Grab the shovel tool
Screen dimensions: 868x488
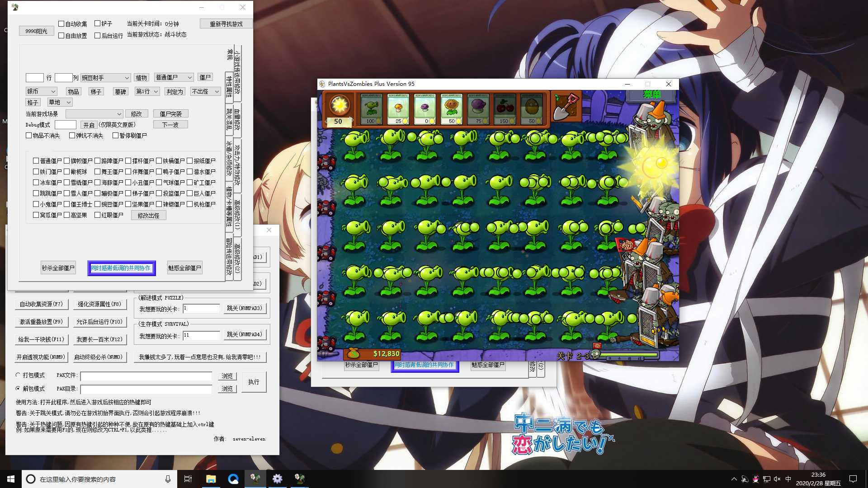click(x=566, y=107)
